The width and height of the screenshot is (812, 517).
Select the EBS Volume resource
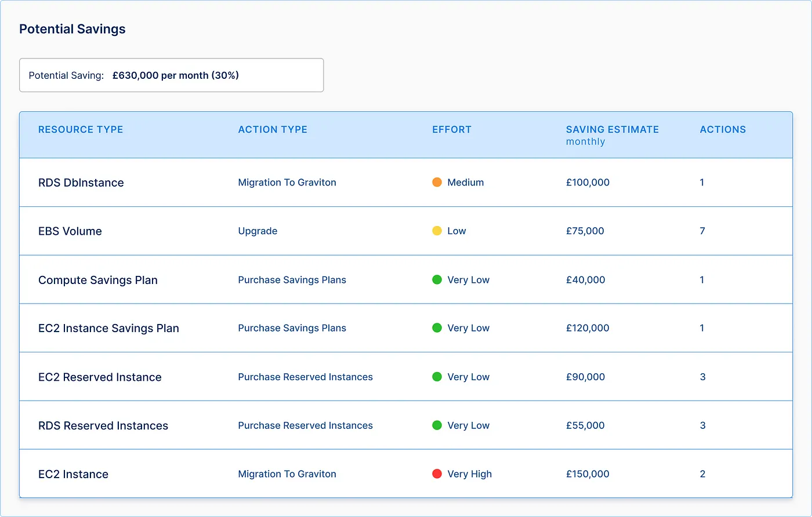(70, 231)
